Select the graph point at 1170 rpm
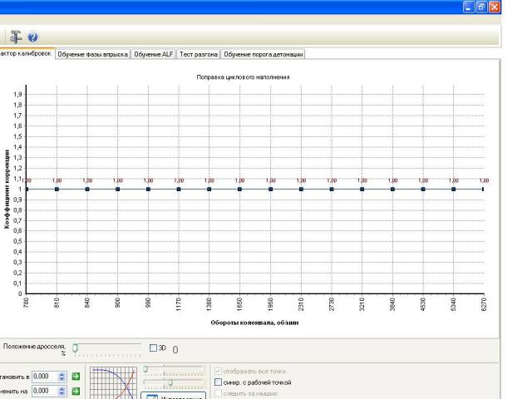 click(179, 190)
